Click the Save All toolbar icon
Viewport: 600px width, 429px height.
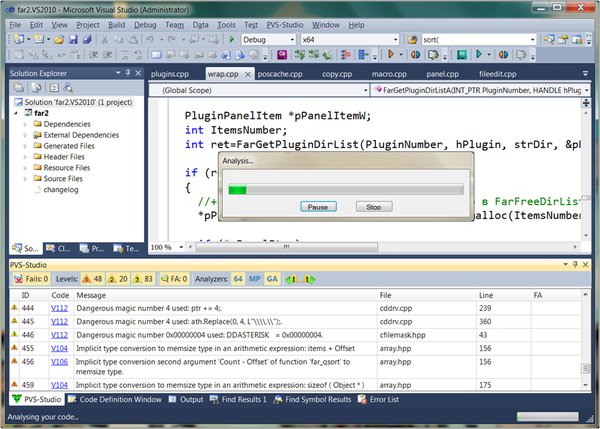click(87, 39)
